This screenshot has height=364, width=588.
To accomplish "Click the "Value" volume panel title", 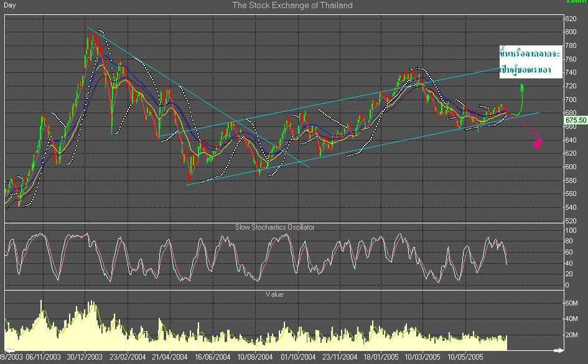I will [x=274, y=294].
